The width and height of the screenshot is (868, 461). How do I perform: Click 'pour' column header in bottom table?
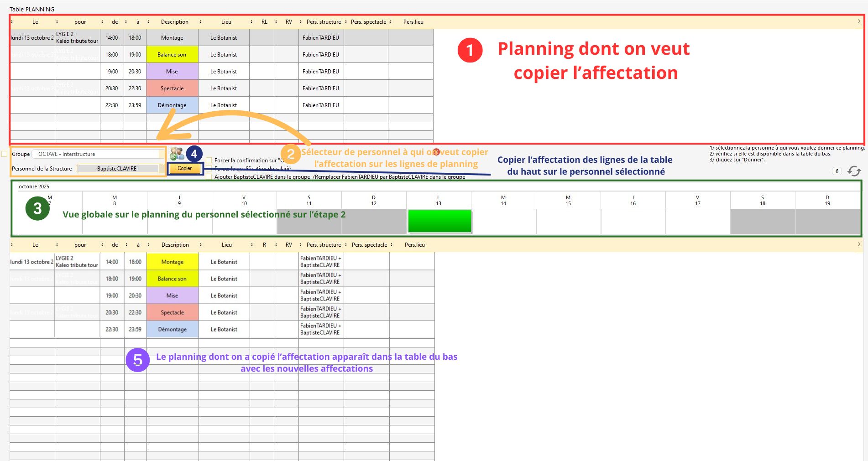pyautogui.click(x=80, y=245)
